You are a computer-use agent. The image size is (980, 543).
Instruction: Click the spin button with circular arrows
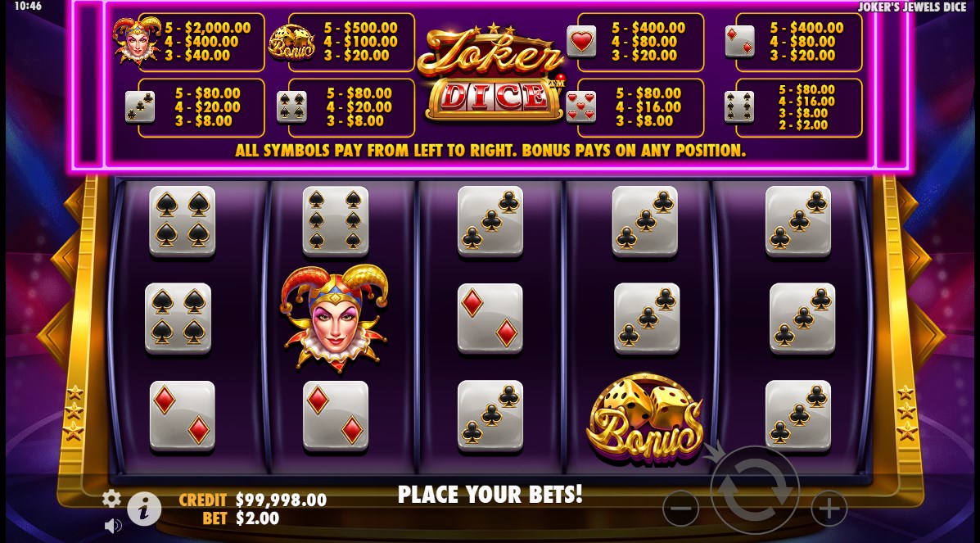(755, 490)
